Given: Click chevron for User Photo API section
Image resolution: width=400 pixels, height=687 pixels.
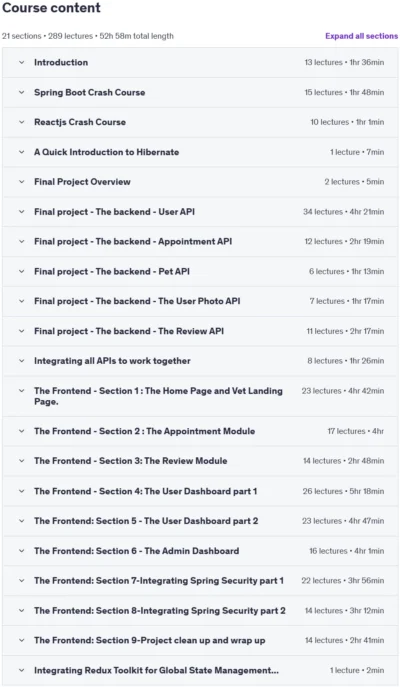Looking at the screenshot, I should coord(21,301).
